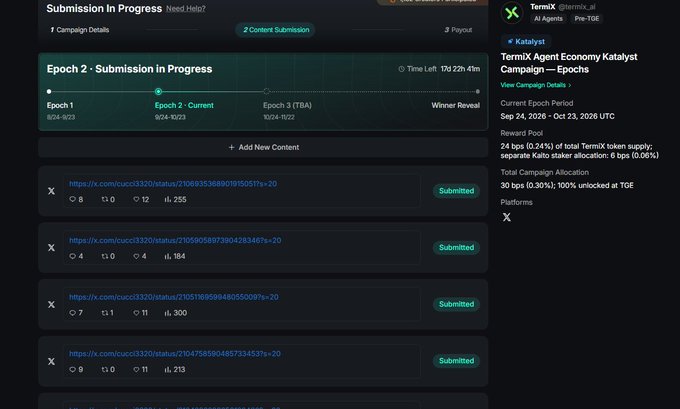
Task: Click the views chart icon showing 300
Action: pyautogui.click(x=168, y=313)
